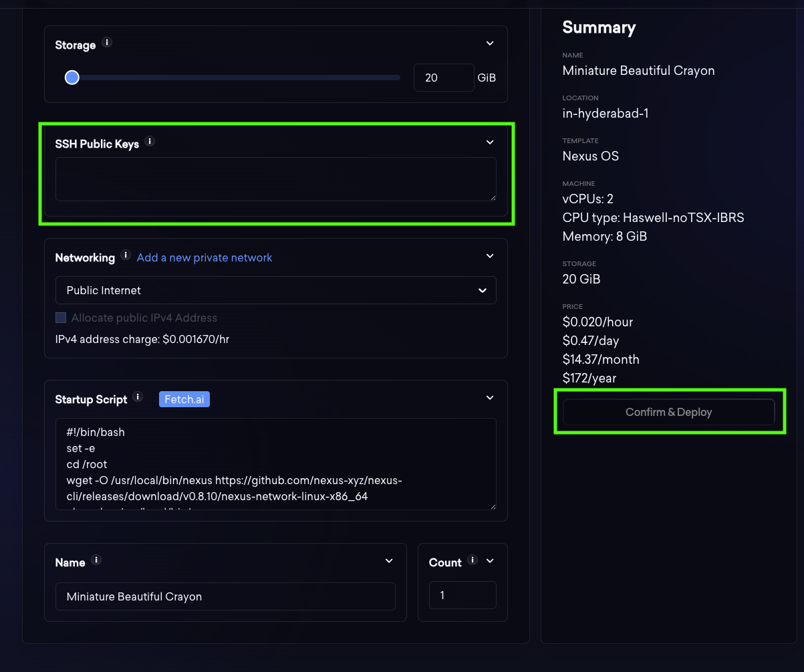
Task: Collapse the Name section chevron
Action: [x=389, y=561]
